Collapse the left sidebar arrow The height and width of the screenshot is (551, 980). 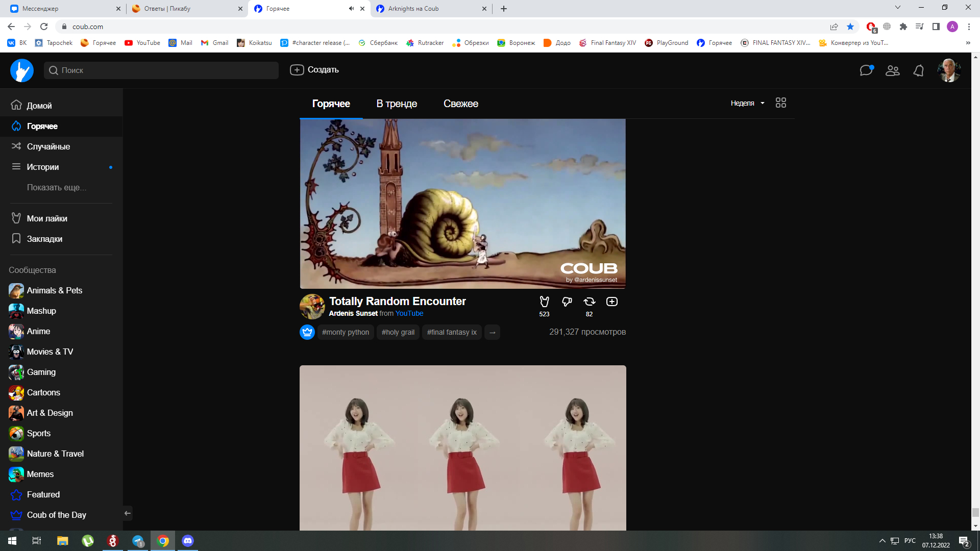pos(128,513)
